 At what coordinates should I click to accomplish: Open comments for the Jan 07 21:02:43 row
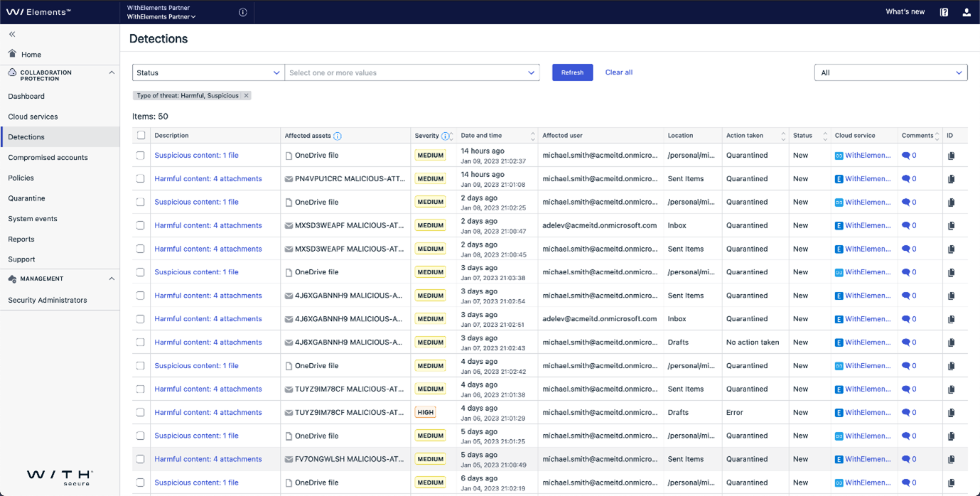909,343
